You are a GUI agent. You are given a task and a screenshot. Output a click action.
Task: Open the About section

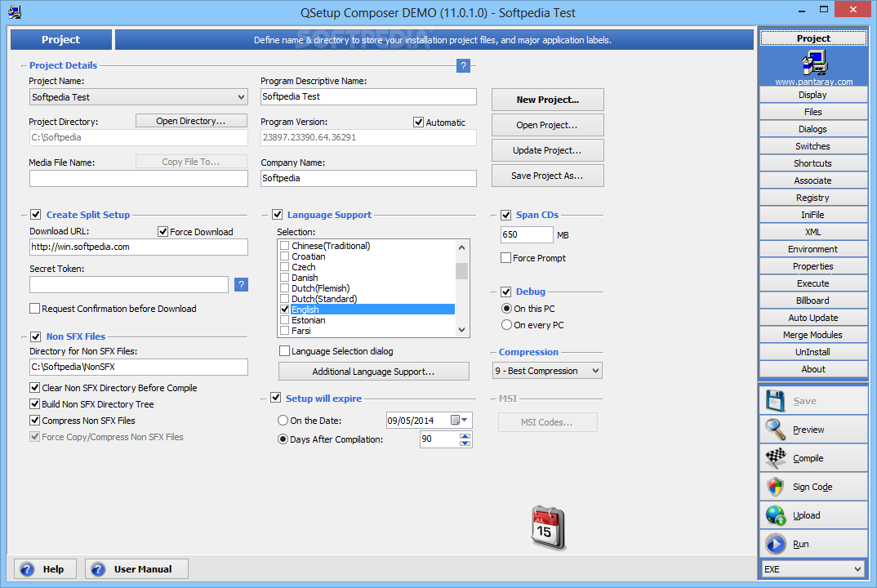[x=813, y=369]
